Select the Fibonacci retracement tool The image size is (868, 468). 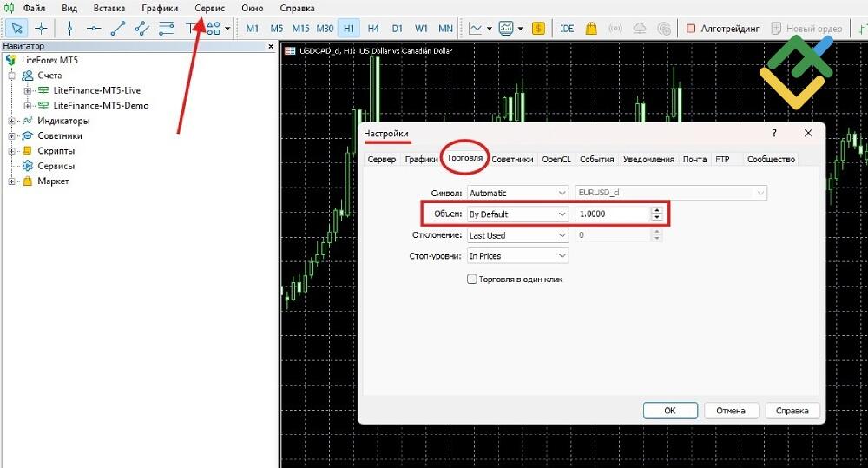coord(166,29)
